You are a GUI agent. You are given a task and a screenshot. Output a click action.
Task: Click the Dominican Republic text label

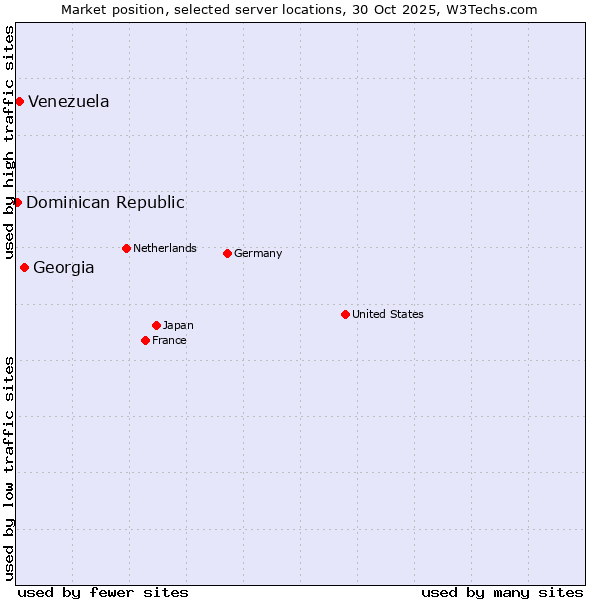pos(105,202)
